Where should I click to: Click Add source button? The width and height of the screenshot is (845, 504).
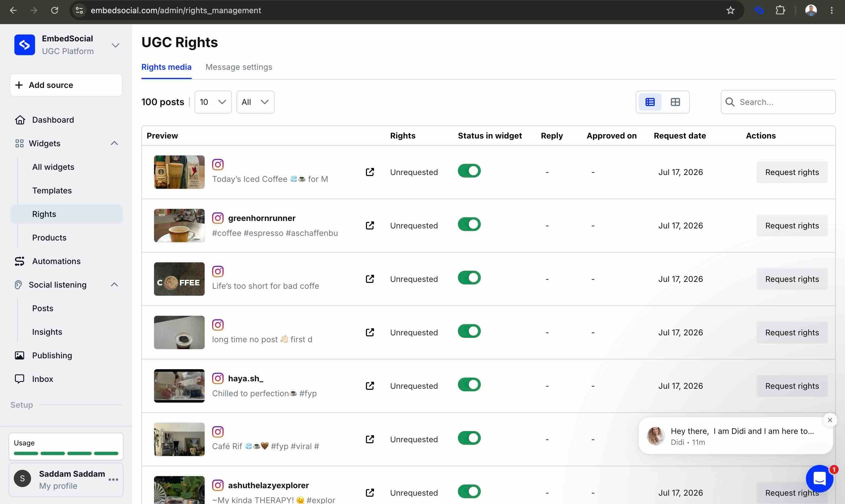tap(66, 85)
